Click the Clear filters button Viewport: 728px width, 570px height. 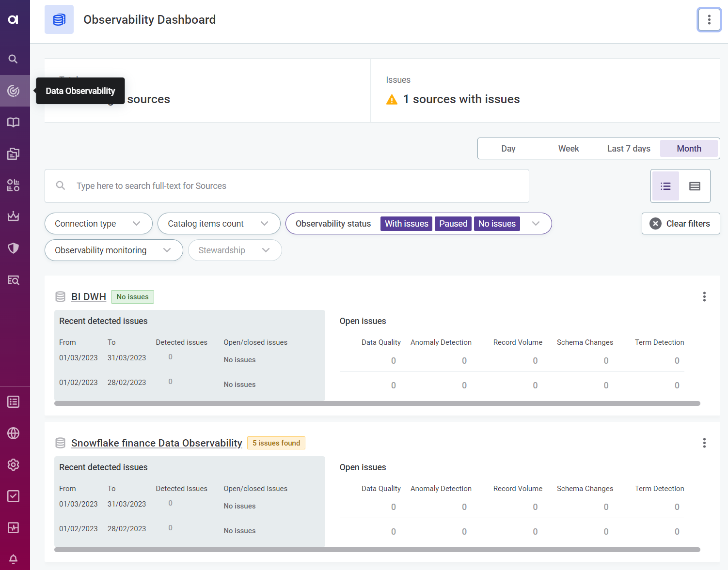point(681,224)
